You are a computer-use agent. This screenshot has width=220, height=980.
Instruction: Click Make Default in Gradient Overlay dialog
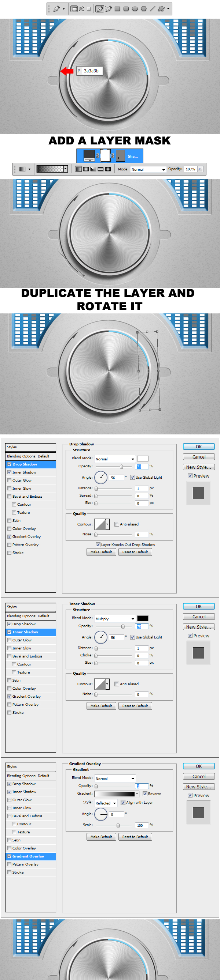[101, 837]
